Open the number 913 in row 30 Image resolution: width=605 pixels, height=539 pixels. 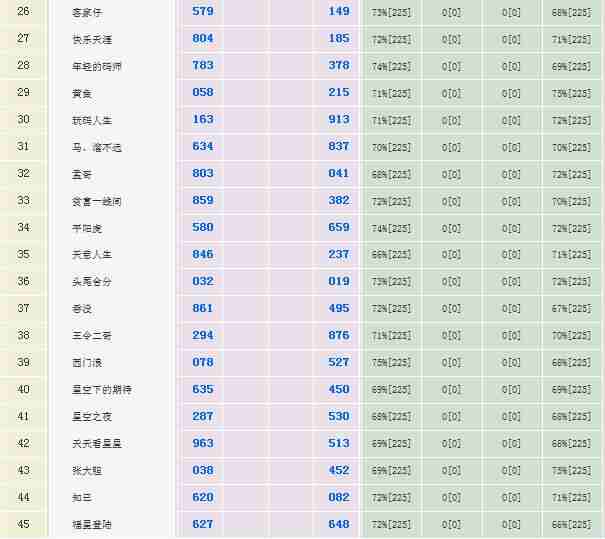coord(339,120)
